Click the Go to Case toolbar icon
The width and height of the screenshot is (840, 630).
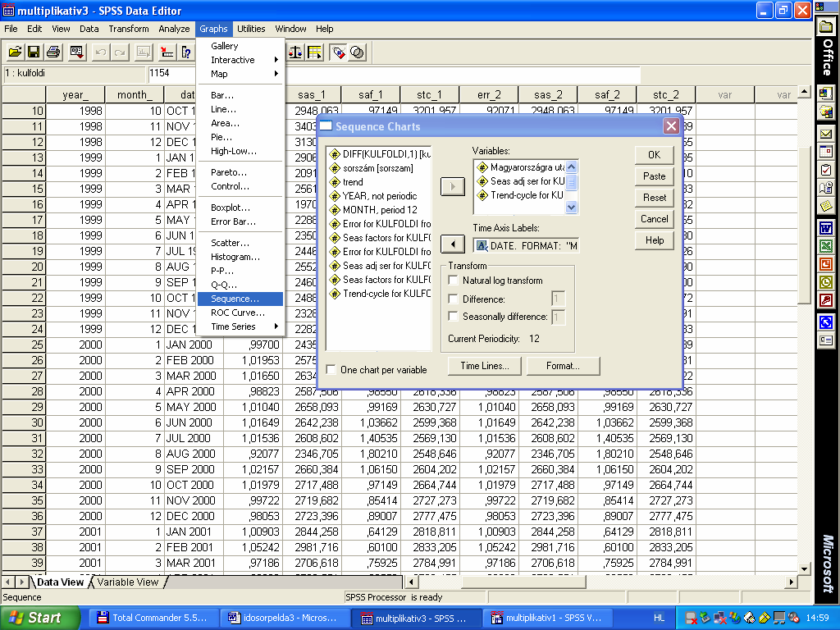point(167,52)
